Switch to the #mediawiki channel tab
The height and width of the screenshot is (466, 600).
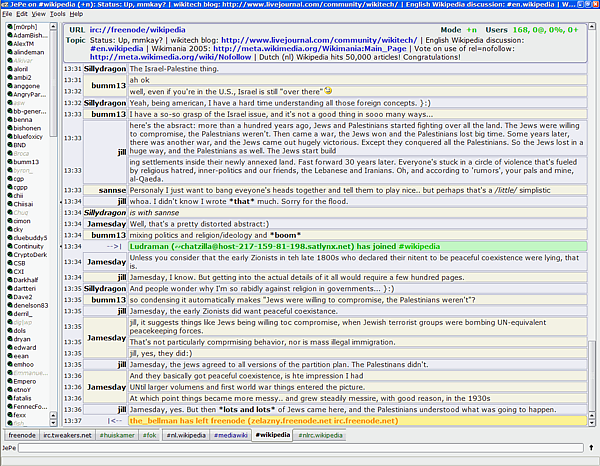pos(229,436)
